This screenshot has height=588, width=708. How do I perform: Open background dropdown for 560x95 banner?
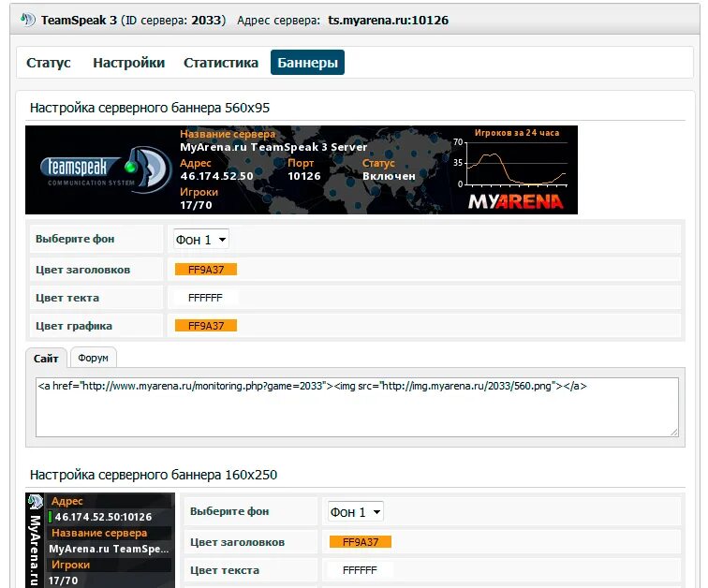point(201,239)
